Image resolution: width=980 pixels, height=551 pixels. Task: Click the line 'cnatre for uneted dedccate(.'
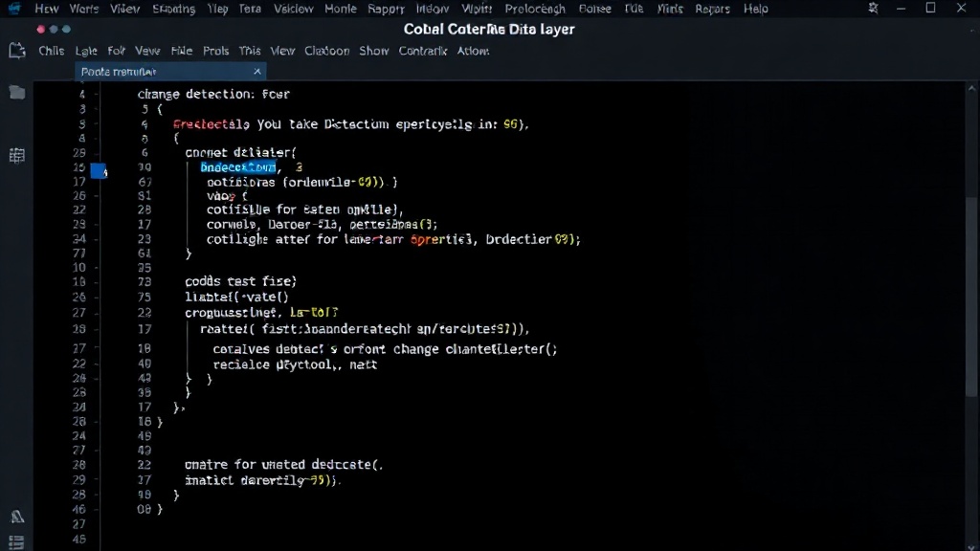point(283,465)
